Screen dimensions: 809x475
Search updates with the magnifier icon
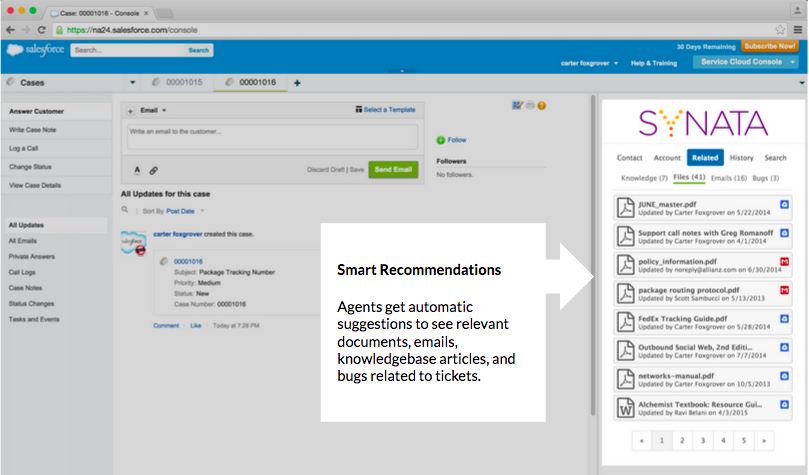click(125, 210)
